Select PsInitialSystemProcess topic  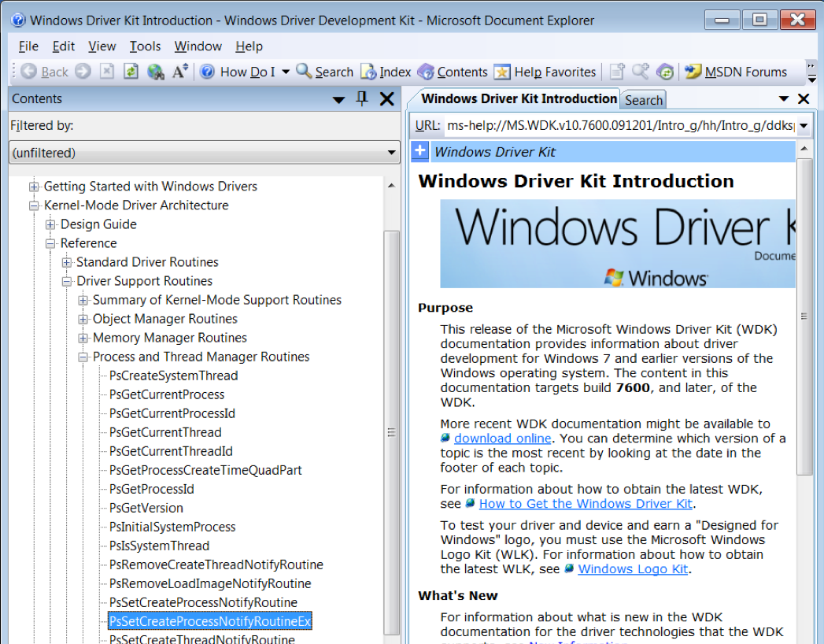coord(172,527)
